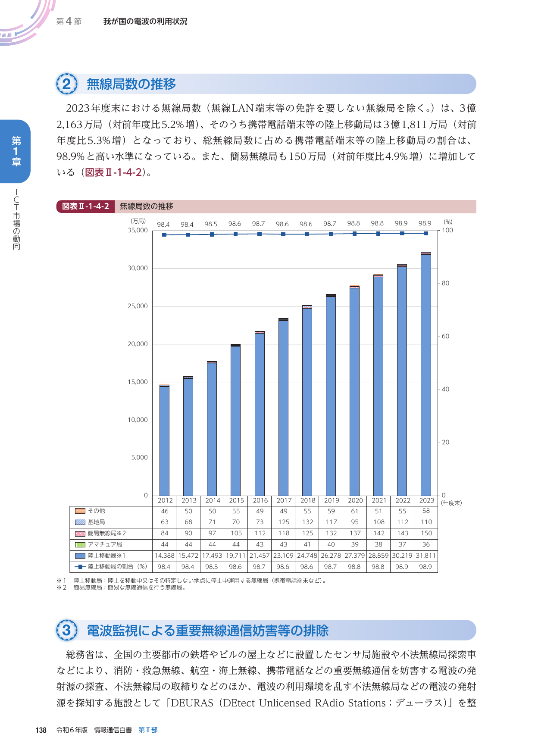Viewport: 535px width, 756px height.
Task: Click the green striped アマチュア局 legend icon
Action: [80, 544]
